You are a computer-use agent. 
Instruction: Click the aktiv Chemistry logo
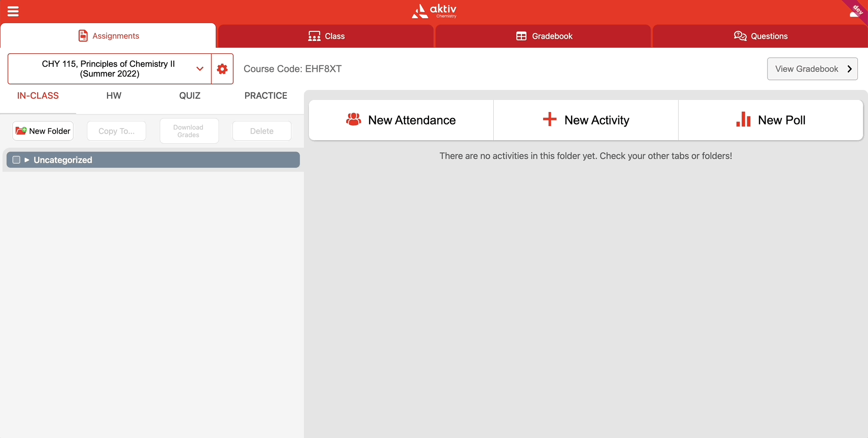(x=434, y=11)
